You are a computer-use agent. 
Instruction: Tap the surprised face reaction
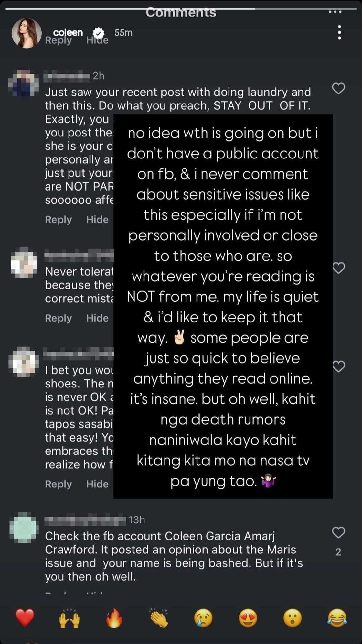coord(293,617)
